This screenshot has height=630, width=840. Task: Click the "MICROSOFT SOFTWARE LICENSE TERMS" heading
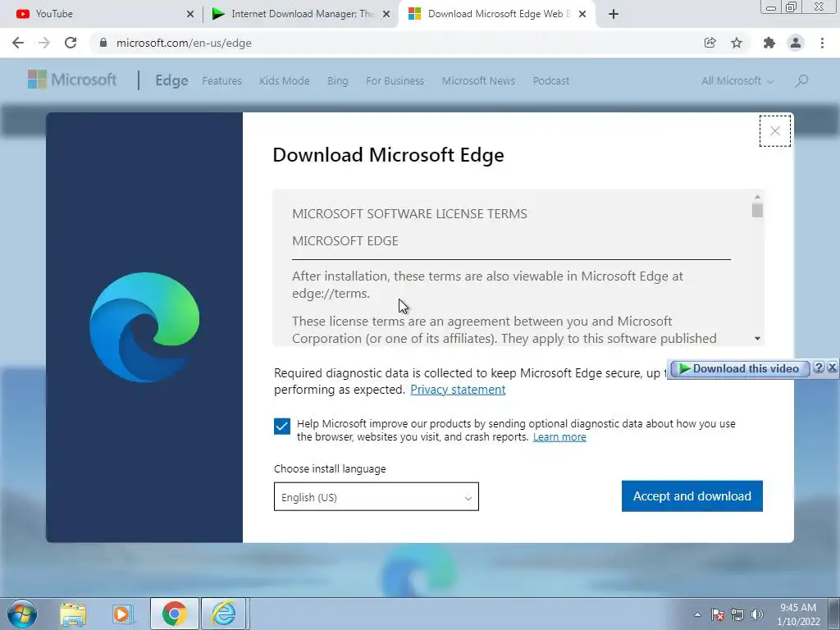point(409,214)
